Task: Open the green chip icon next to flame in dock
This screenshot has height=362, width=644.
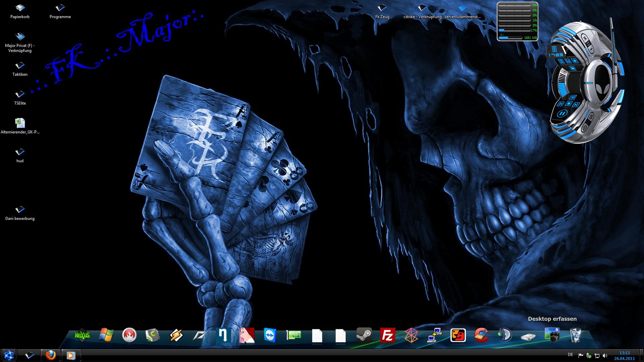Action: tap(153, 335)
